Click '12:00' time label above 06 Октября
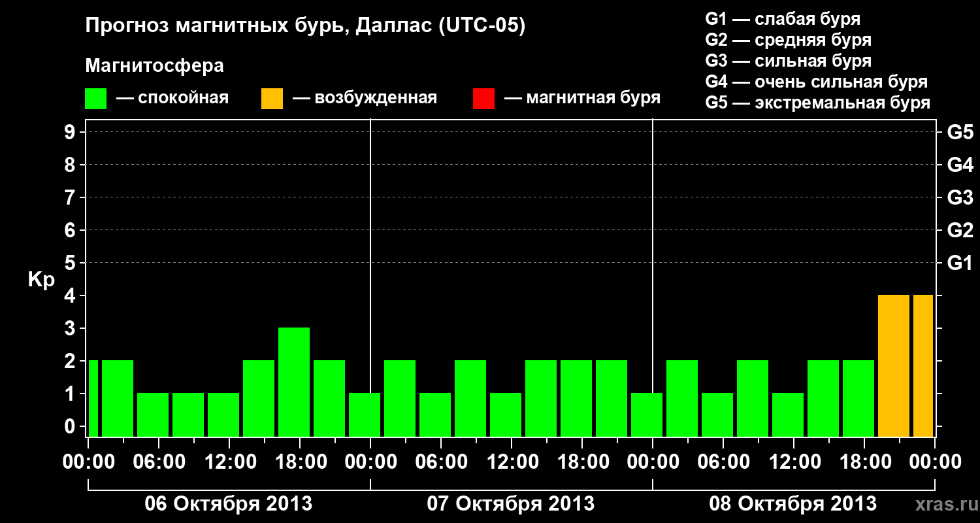The height and width of the screenshot is (523, 980). pyautogui.click(x=229, y=462)
